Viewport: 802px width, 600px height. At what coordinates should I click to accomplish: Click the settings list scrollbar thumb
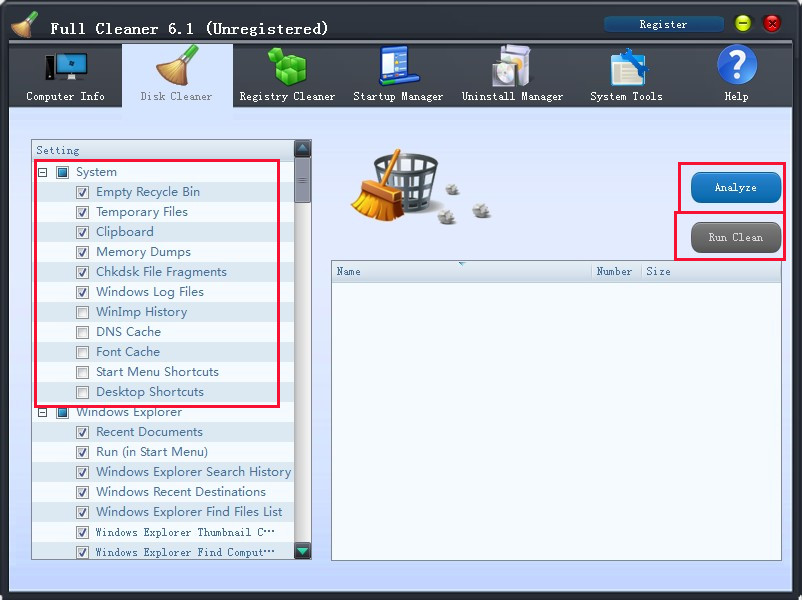point(303,180)
